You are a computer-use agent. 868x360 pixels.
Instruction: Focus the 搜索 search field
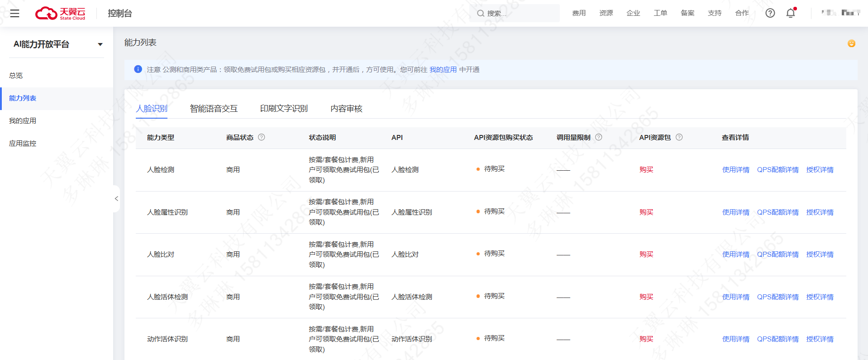click(515, 14)
